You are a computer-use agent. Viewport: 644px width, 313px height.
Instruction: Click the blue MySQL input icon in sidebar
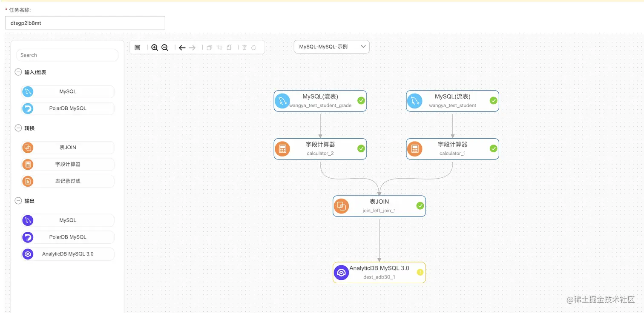tap(28, 91)
